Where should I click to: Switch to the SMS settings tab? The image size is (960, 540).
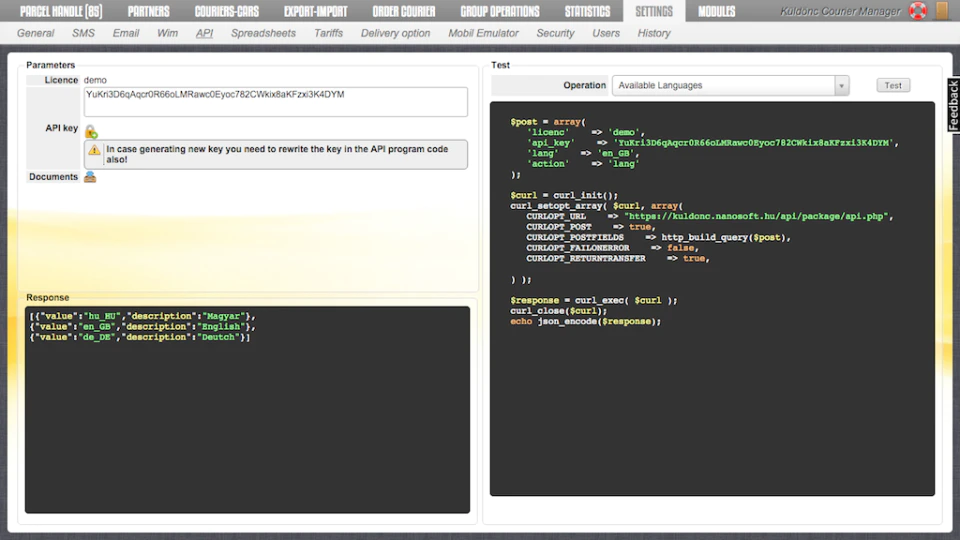[x=83, y=33]
